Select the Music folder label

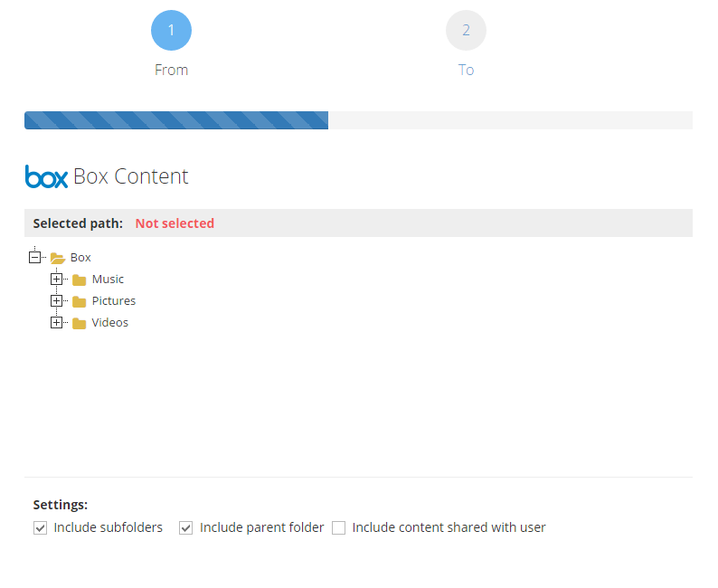coord(108,279)
